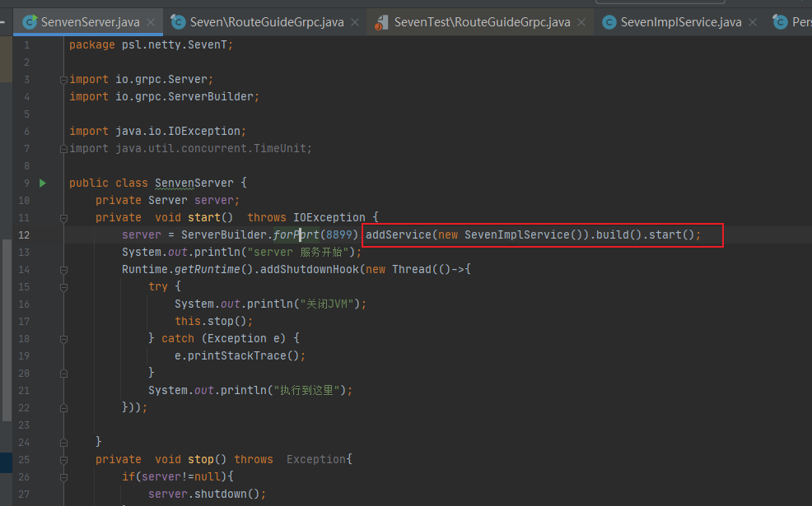Click the class icon on SenvenServer.java tab
Screen dimensions: 812x506
[30, 21]
